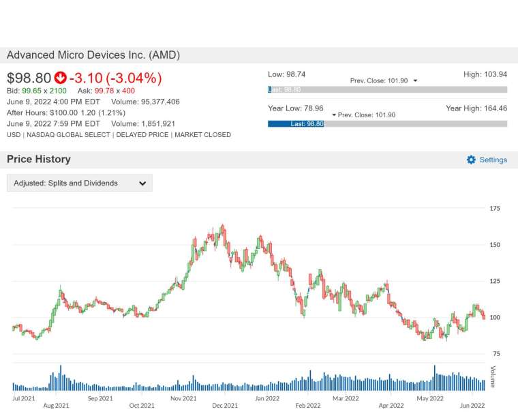The height and width of the screenshot is (420, 518).
Task: Click the May 2022 axis label
Action: point(430,398)
